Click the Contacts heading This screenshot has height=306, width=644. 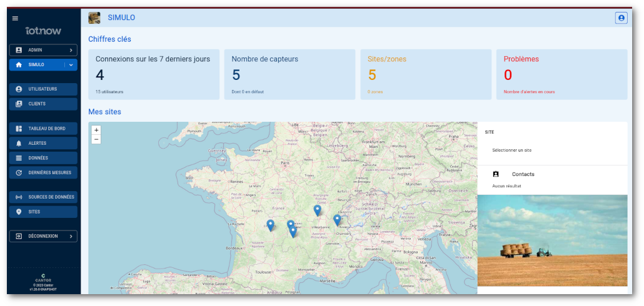click(523, 174)
